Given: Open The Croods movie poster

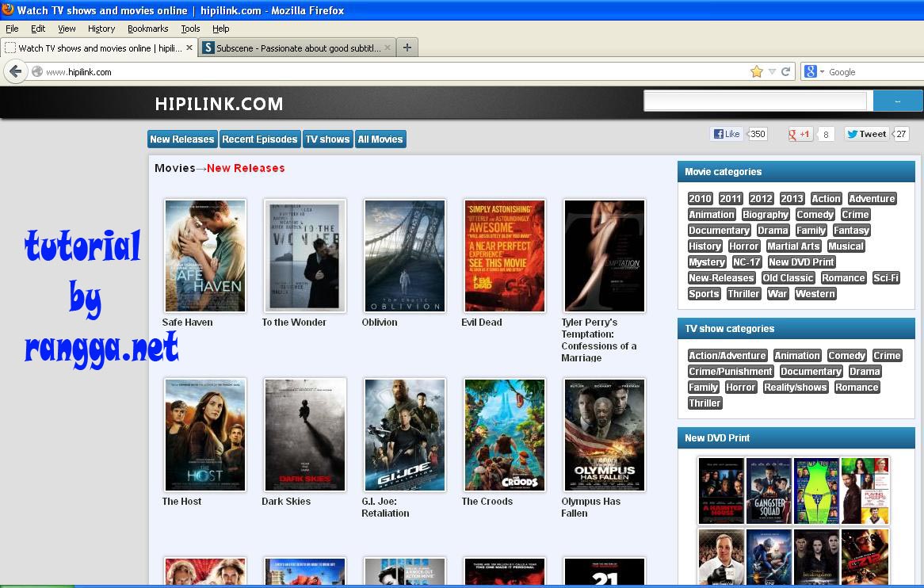Looking at the screenshot, I should point(505,435).
